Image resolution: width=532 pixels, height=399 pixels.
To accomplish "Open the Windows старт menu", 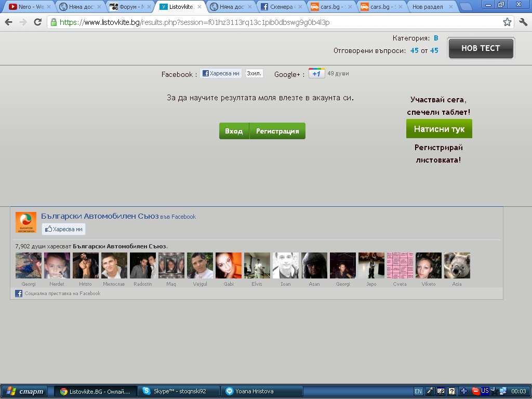I will tap(24, 391).
